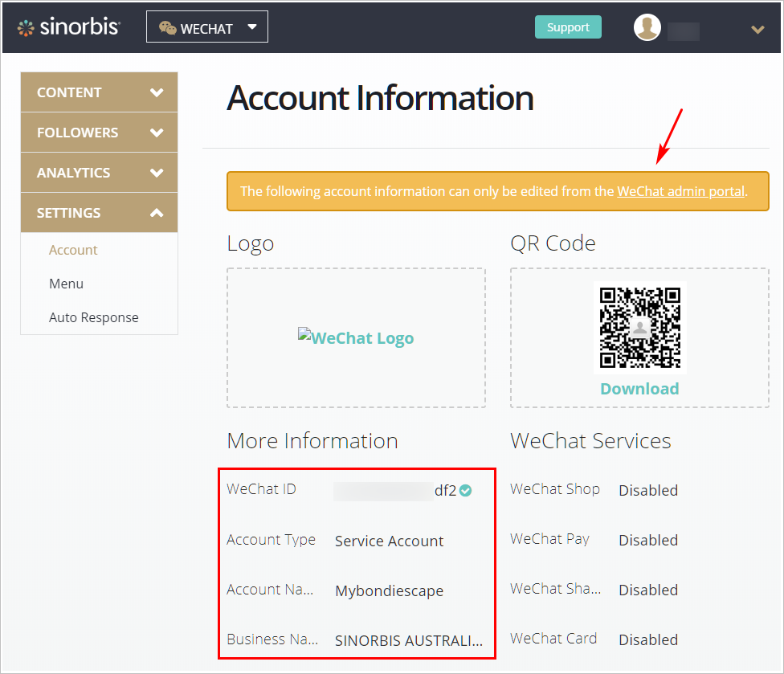Click the WeChat Card Disabled status
This screenshot has width=784, height=674.
pos(648,639)
